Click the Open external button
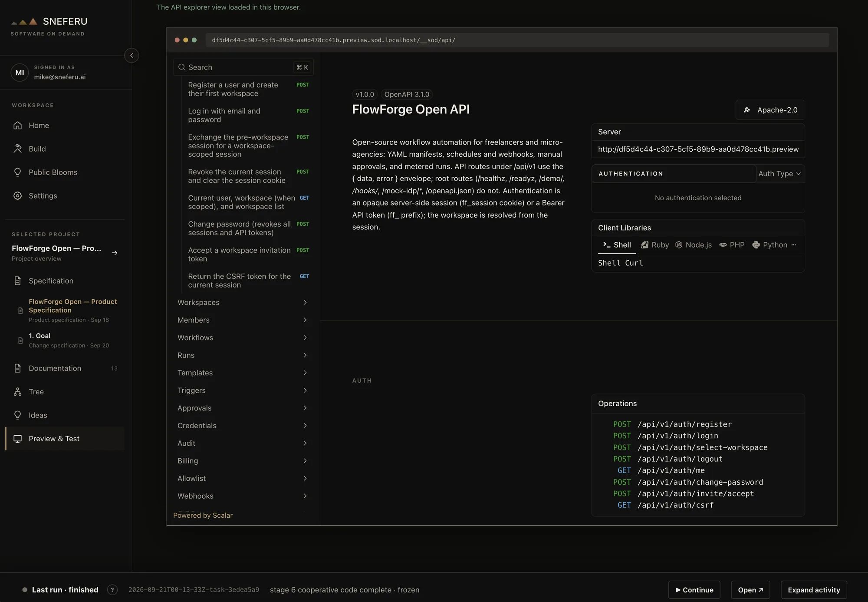The width and height of the screenshot is (868, 602). point(750,590)
